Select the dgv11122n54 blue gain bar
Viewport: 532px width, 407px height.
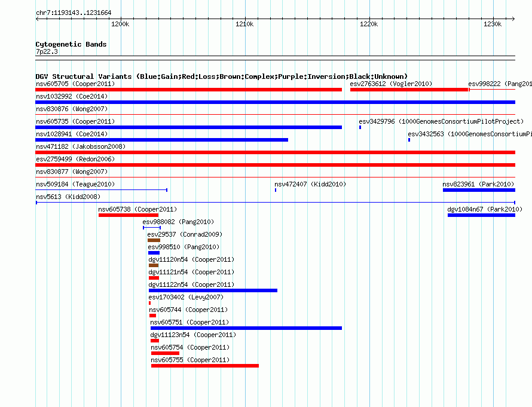[213, 290]
